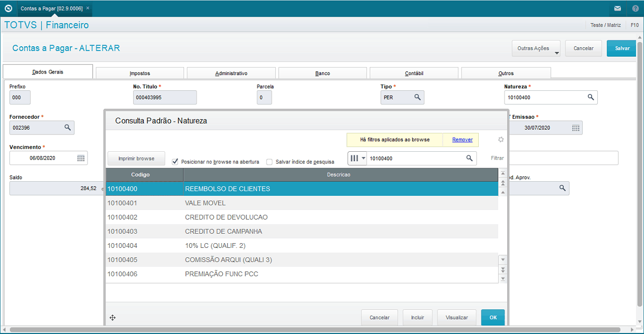
Task: Uncheck Posicionar no browse na abertura
Action: tap(175, 162)
